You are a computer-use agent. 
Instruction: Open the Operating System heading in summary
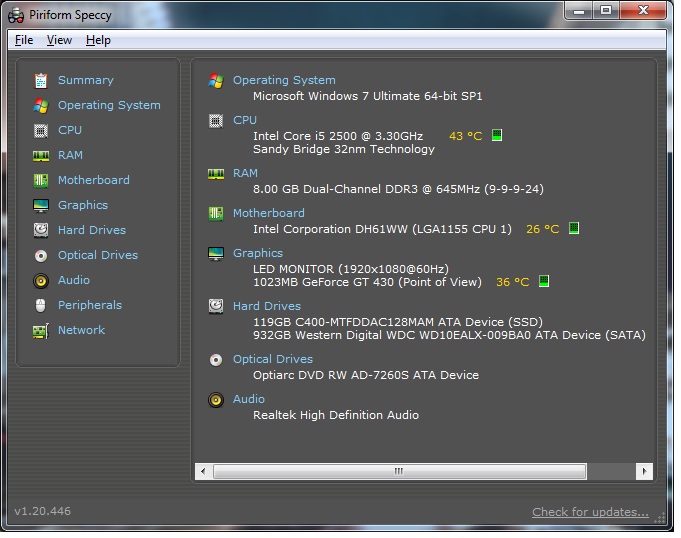pos(284,80)
